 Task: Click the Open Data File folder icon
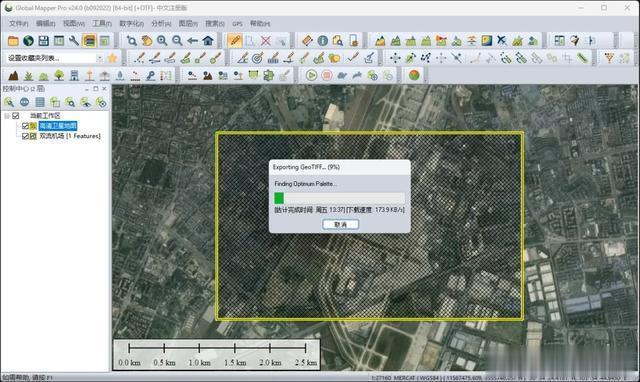[13, 40]
